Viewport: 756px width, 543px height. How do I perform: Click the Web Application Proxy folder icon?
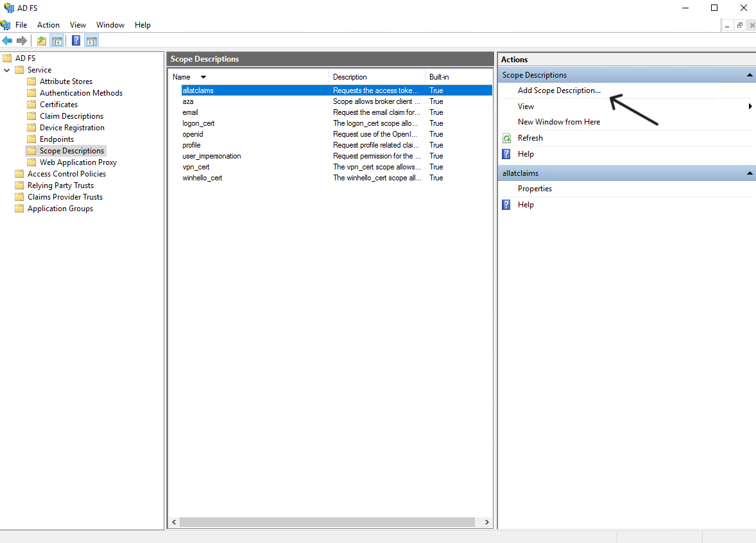(31, 162)
